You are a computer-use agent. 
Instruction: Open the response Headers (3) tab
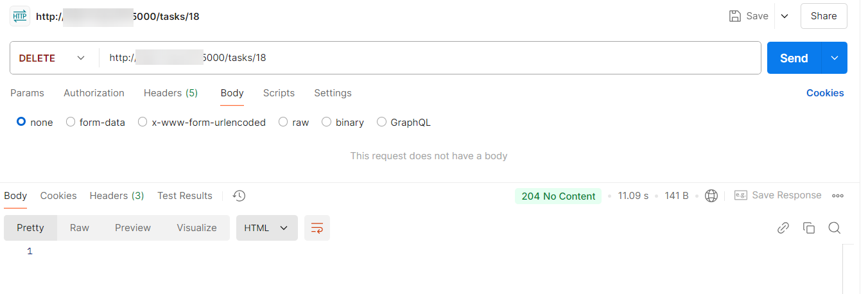click(117, 196)
